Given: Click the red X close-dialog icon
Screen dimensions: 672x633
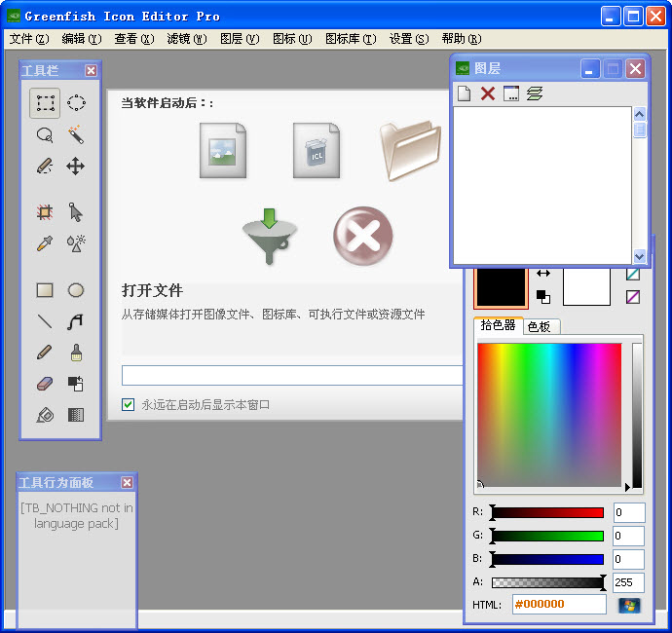Looking at the screenshot, I should pyautogui.click(x=363, y=236).
